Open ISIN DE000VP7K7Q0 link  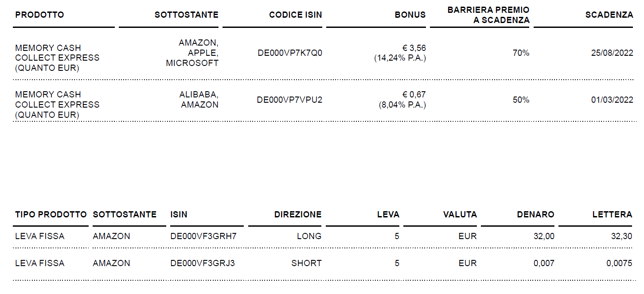pos(290,53)
